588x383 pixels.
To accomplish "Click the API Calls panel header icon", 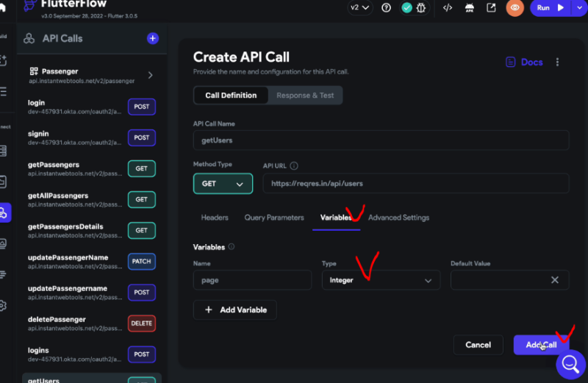I will [29, 38].
